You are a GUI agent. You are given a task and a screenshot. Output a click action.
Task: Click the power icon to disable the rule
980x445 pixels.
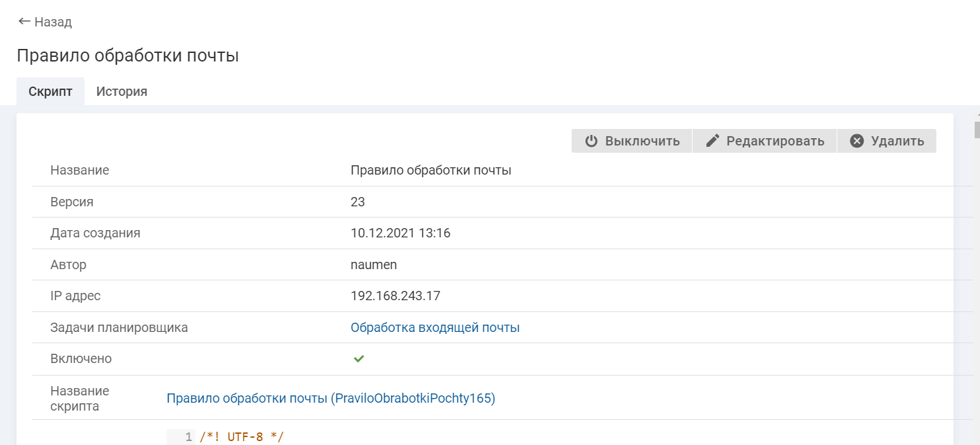[591, 141]
